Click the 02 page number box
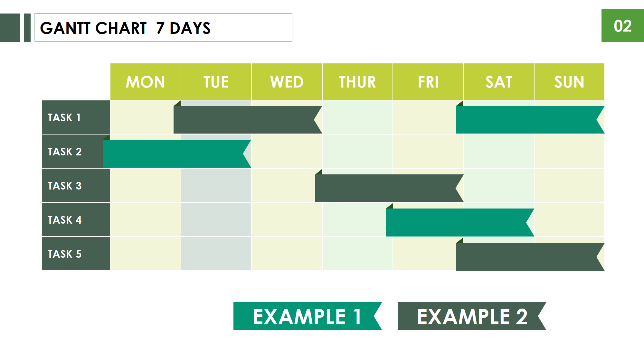This screenshot has width=644, height=362. 623,25
